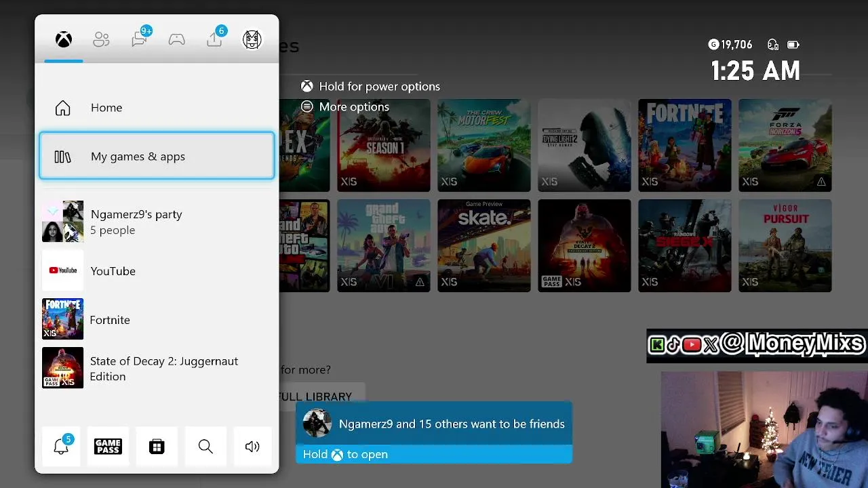The image size is (868, 488).
Task: Click Fortnite thumbnail in guide
Action: tap(62, 319)
